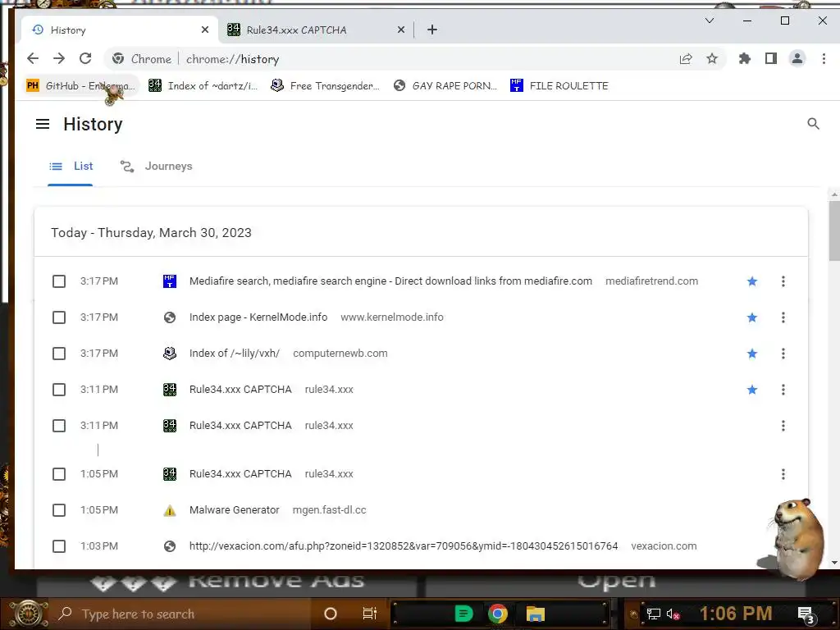Remove bookmark star on the Mediafire search entry
840x630 pixels.
pos(752,281)
